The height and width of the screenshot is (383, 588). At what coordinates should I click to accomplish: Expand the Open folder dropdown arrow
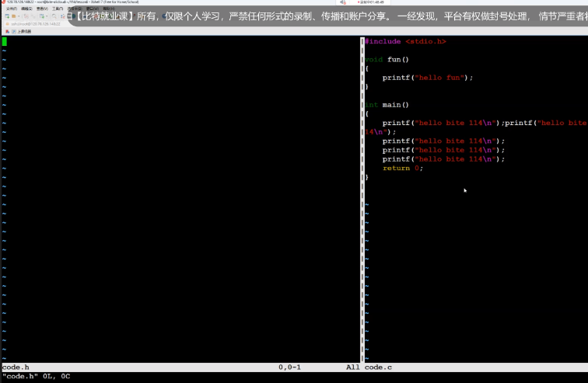(18, 16)
